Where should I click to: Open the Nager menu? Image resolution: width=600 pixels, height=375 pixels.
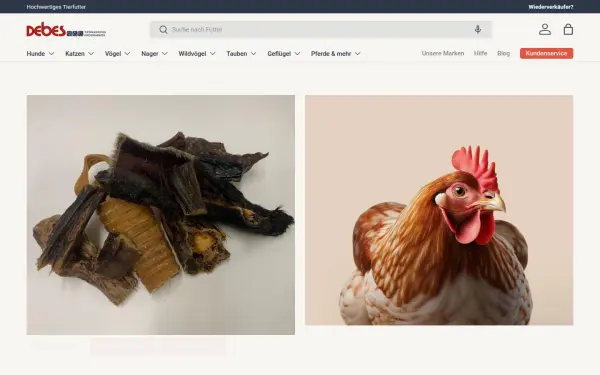[x=150, y=54]
